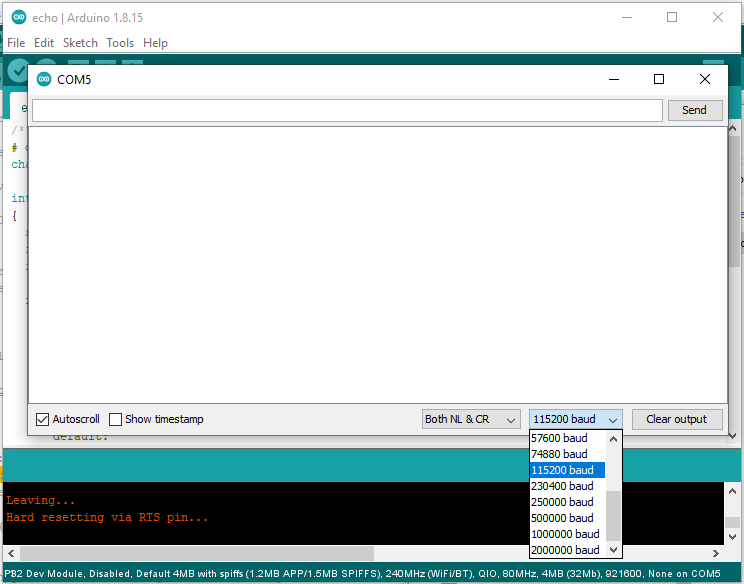Collapse the 115200 baud rate combo box

(576, 419)
